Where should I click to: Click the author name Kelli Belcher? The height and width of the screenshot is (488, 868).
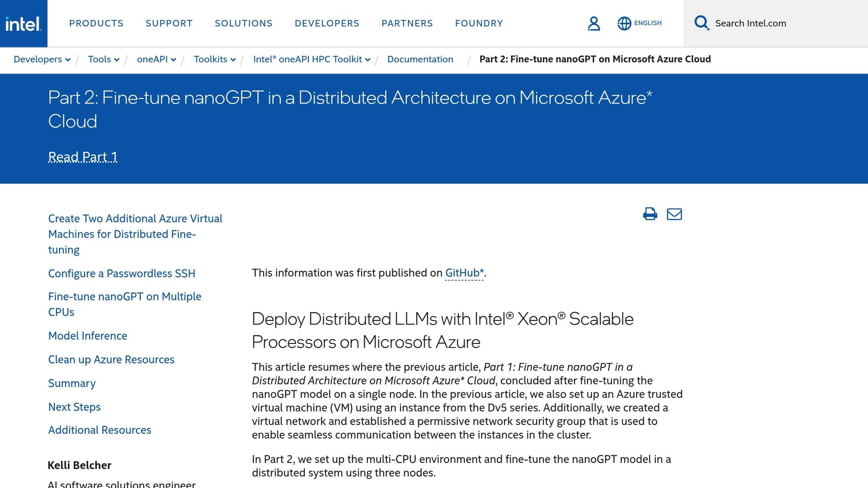point(79,465)
